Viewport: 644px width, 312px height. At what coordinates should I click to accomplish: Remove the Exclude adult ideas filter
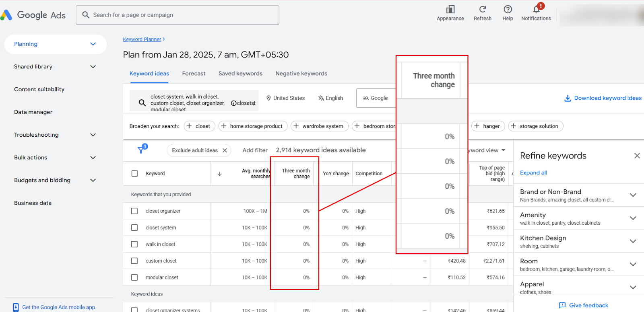click(x=225, y=150)
